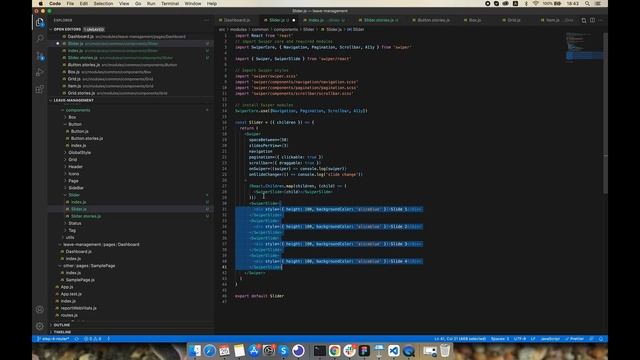Click the open changes icon in editor toolbar
The height and width of the screenshot is (360, 640).
(x=584, y=20)
